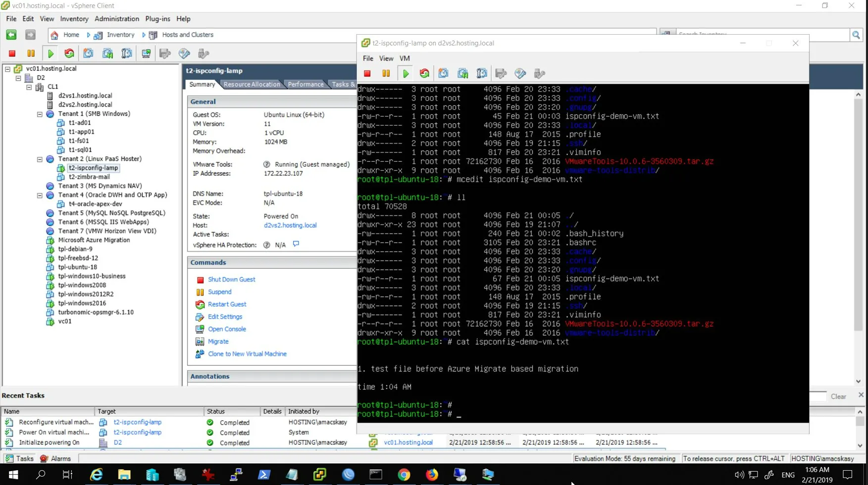Click the snapshot icon in main toolbar

coord(88,53)
